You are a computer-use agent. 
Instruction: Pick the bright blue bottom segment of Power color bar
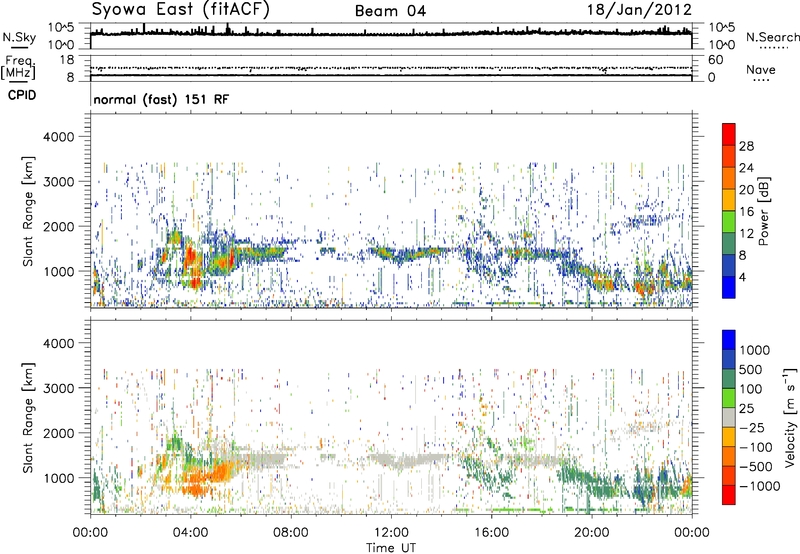tap(729, 287)
